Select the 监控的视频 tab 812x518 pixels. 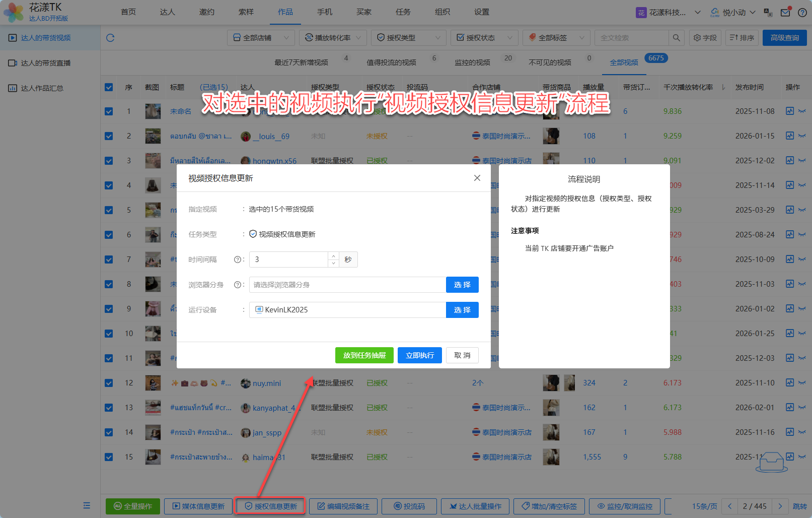tap(472, 62)
